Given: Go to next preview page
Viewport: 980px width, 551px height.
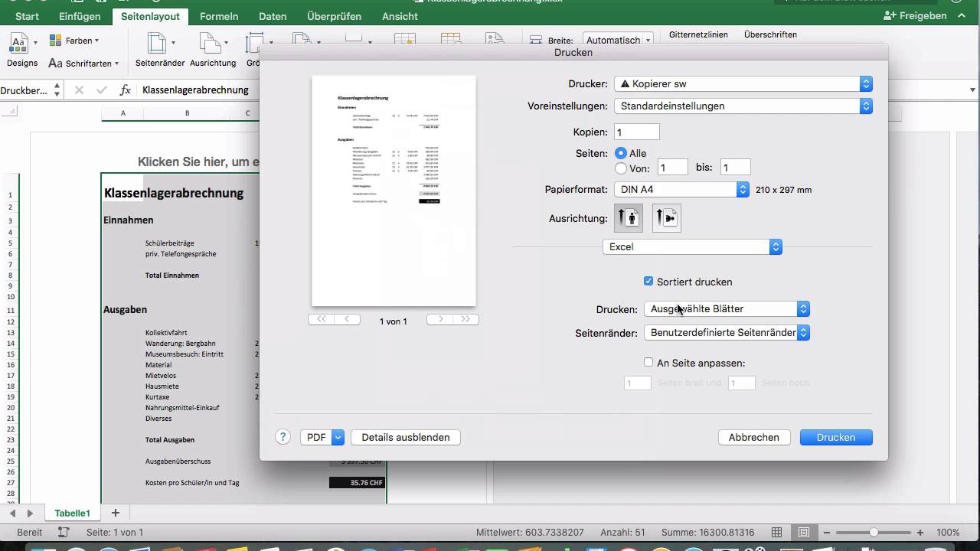Looking at the screenshot, I should pos(440,319).
